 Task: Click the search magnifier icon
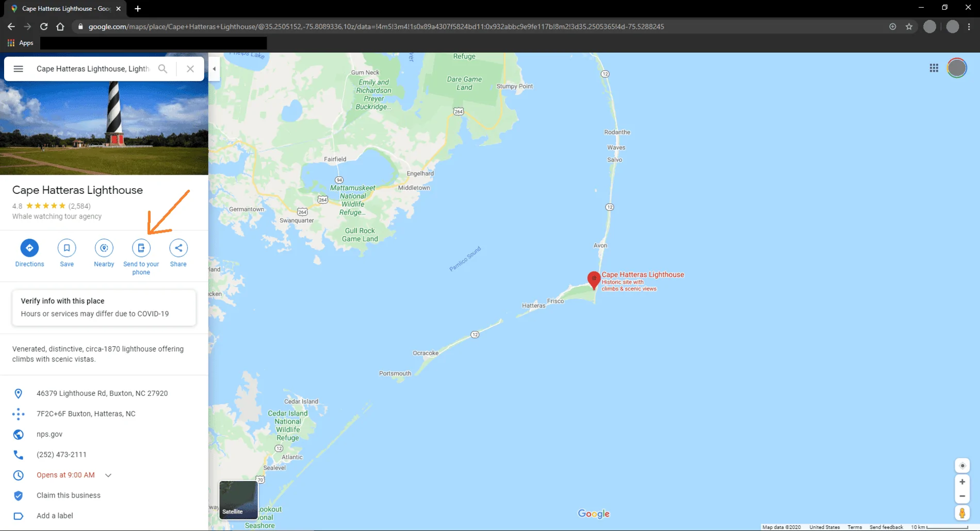(162, 69)
